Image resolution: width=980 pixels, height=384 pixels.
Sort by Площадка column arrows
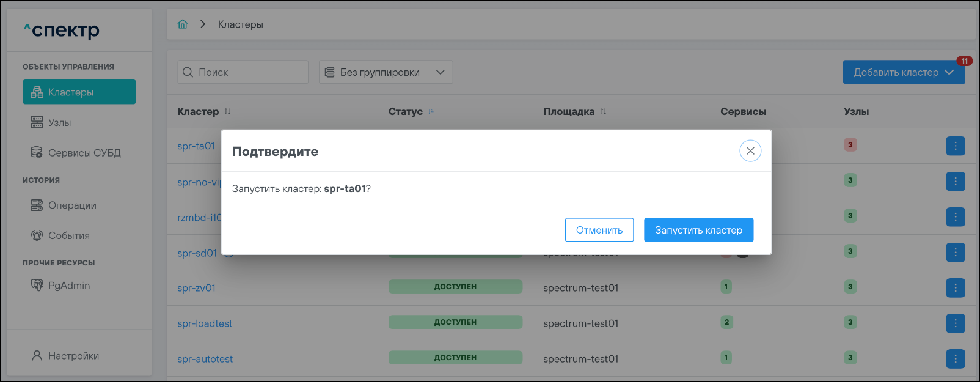pos(604,112)
